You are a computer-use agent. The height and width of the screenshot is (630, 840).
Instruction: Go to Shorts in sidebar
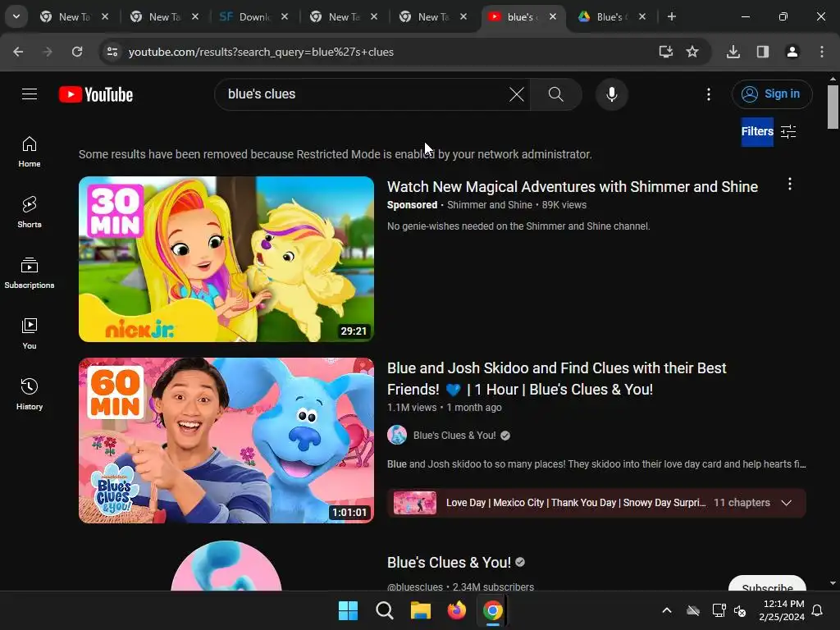point(30,212)
